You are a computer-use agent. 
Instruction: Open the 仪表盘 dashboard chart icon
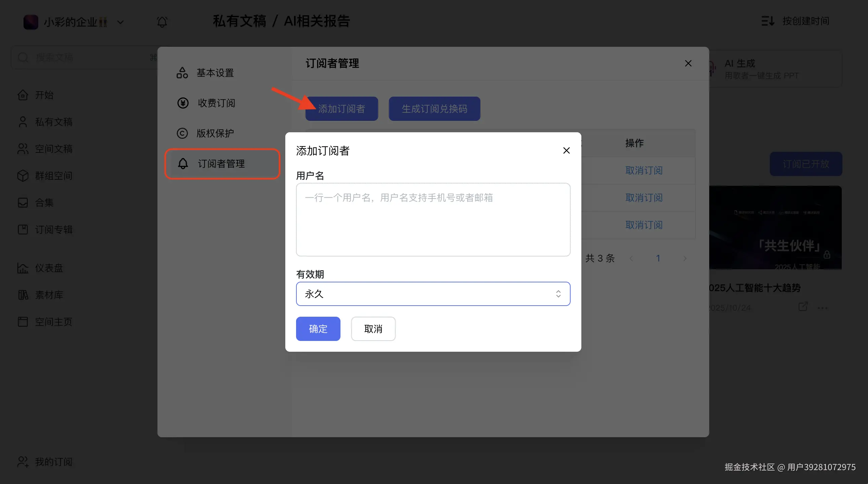tap(23, 268)
